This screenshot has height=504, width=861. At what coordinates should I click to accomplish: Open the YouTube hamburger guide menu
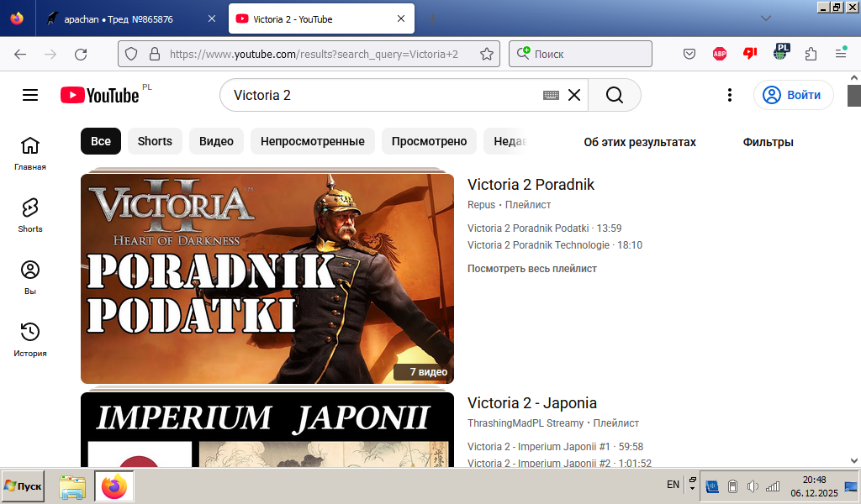tap(30, 95)
